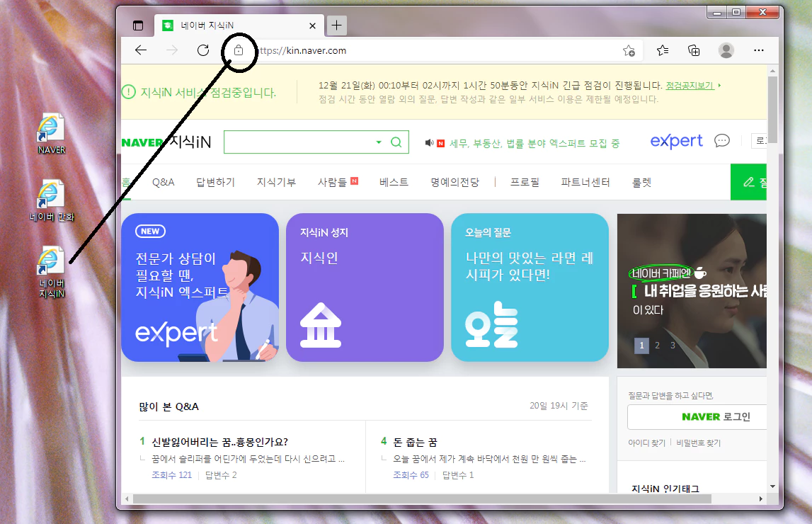
Task: Add page to favorites star icon
Action: tap(629, 50)
